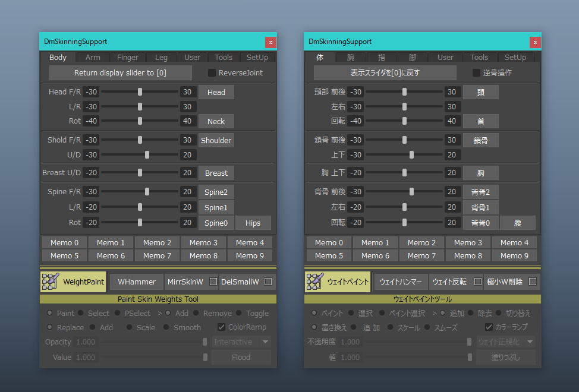Open the Leg tab
The width and height of the screenshot is (579, 392).
(161, 57)
